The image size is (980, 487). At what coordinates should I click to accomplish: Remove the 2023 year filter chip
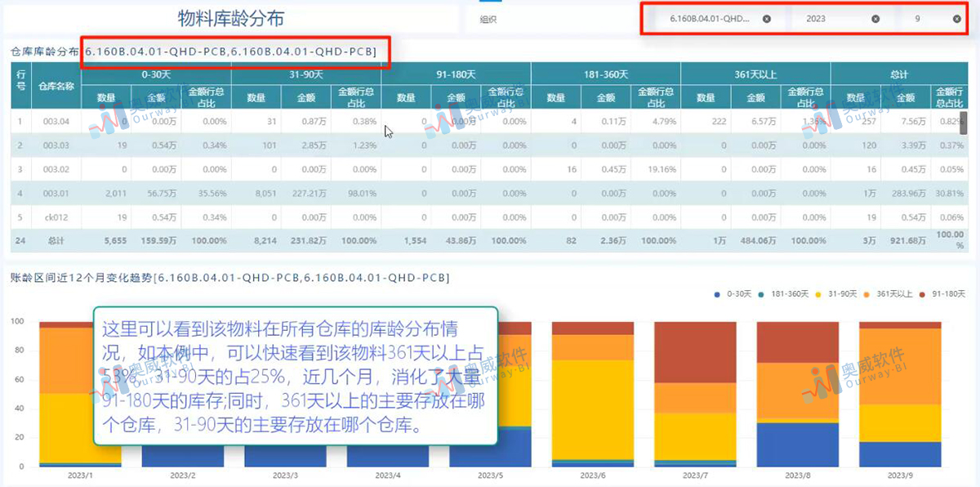875,18
